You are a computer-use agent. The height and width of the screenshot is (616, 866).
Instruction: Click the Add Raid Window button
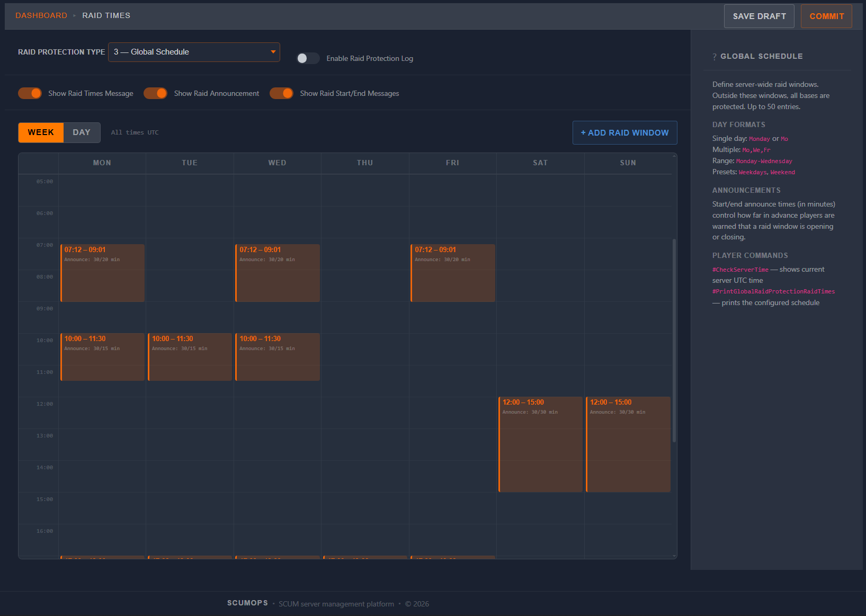[x=624, y=133]
